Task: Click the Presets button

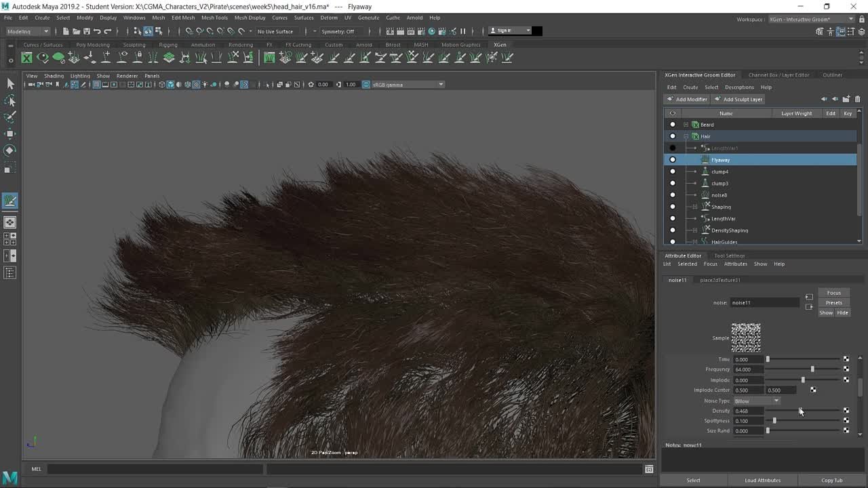Action: pos(833,302)
